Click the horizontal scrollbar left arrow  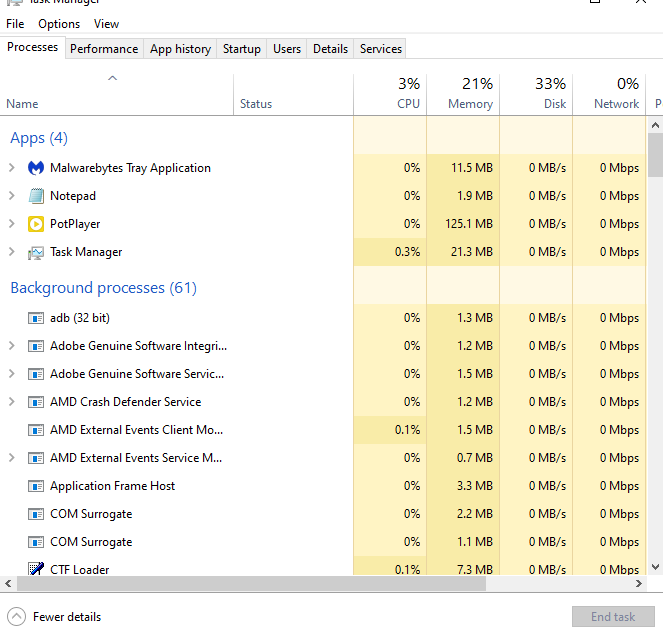coord(8,584)
